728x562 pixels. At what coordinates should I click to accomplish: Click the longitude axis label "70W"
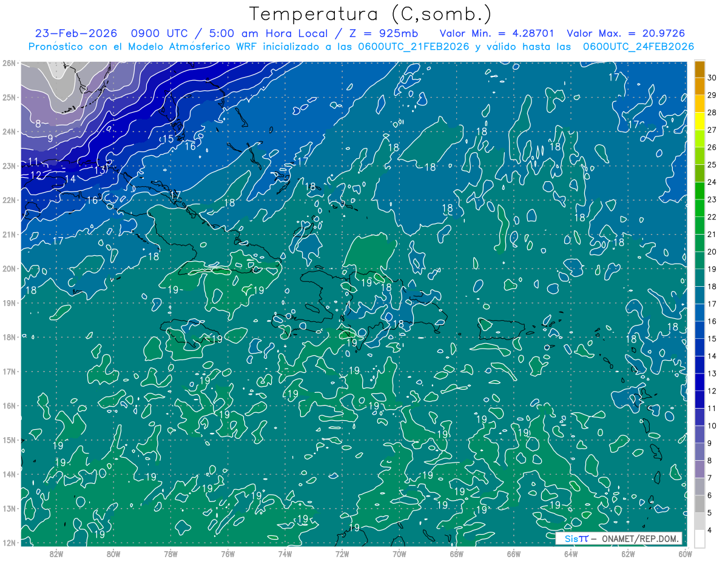click(x=399, y=554)
